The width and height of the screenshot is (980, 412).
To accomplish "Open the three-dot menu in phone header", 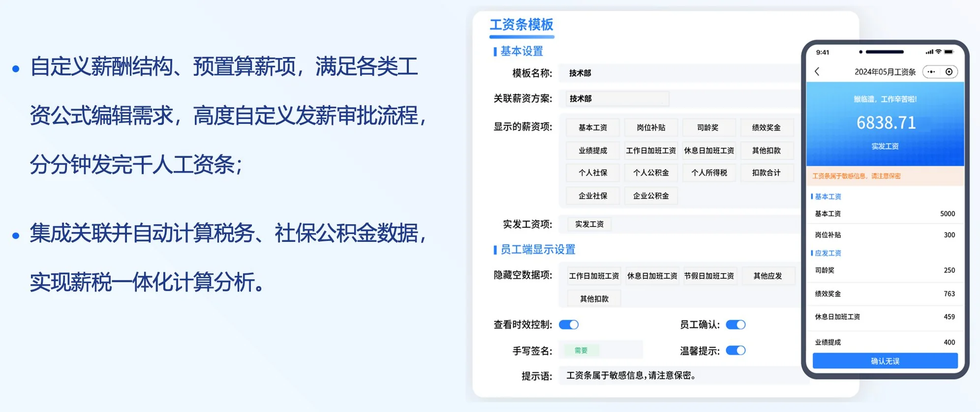I will click(x=931, y=72).
